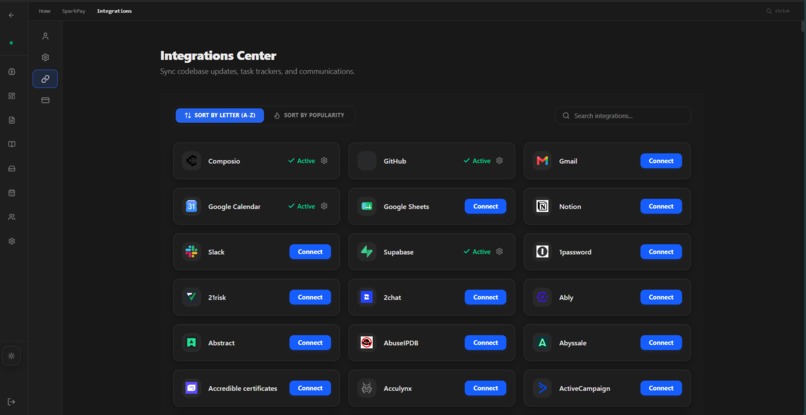Connect the ActiveCampaign integration
The width and height of the screenshot is (806, 415).
coord(661,388)
